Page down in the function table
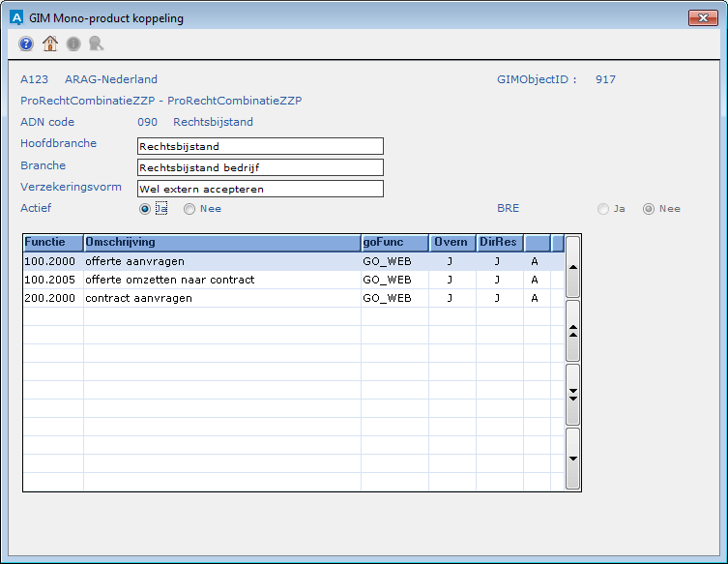 (x=572, y=394)
